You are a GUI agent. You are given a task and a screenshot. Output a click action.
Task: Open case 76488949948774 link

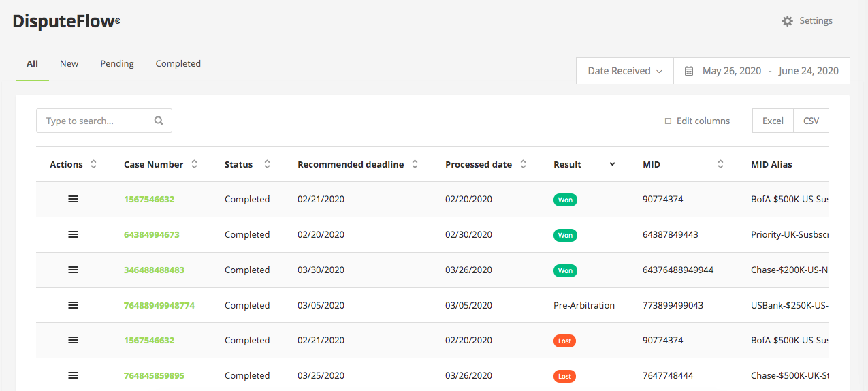pyautogui.click(x=159, y=305)
